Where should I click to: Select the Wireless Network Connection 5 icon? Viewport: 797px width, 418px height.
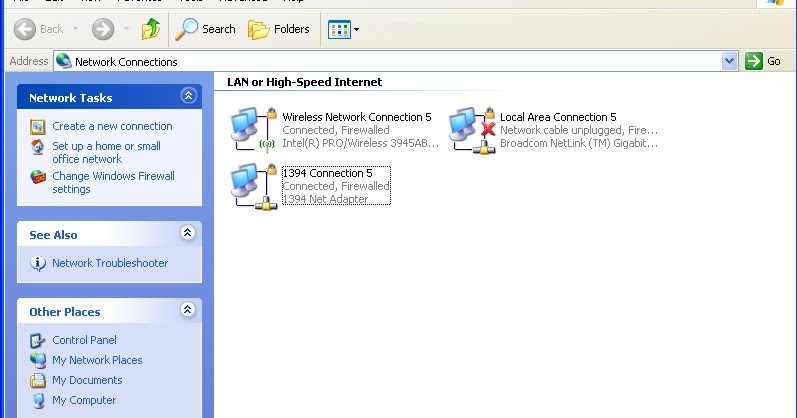coord(254,129)
